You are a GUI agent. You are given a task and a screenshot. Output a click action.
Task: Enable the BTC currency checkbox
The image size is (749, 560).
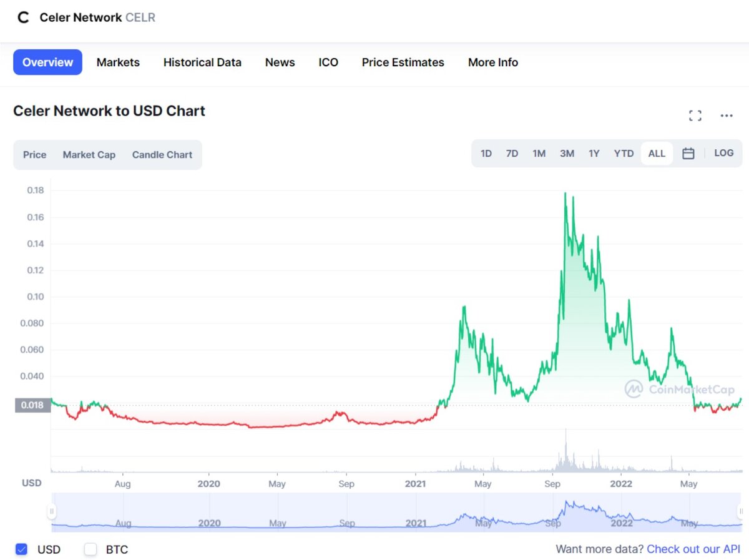click(91, 549)
